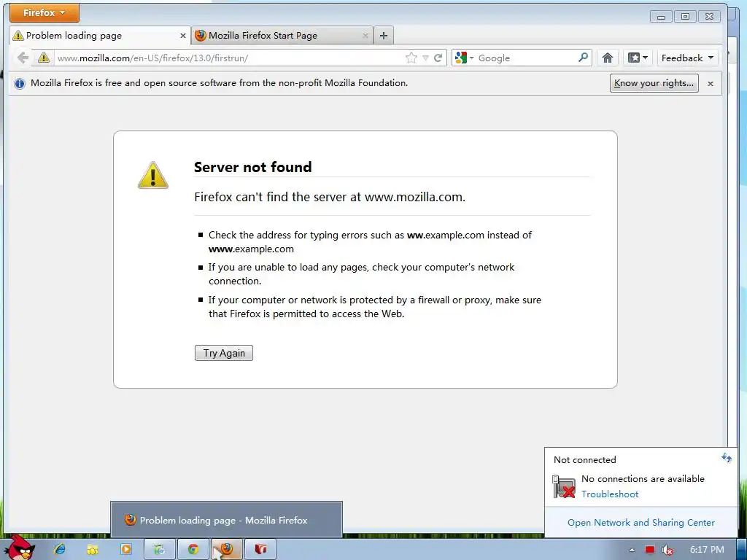
Task: Open Network and Sharing Center link
Action: (x=641, y=522)
